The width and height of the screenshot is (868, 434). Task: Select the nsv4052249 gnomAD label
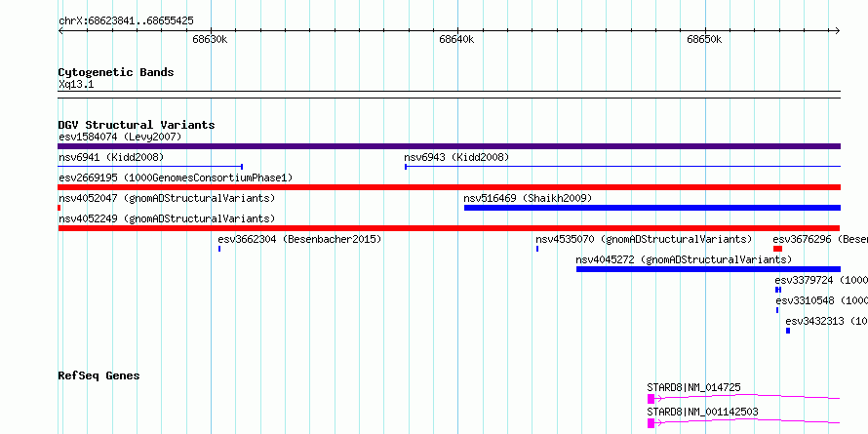[167, 218]
